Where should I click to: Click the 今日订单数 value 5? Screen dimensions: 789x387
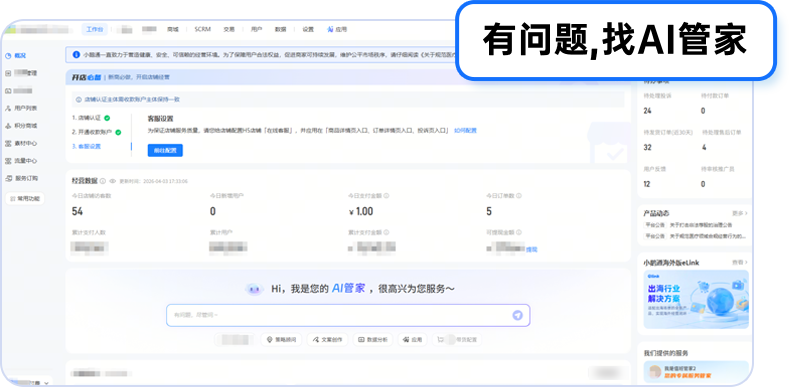click(489, 211)
